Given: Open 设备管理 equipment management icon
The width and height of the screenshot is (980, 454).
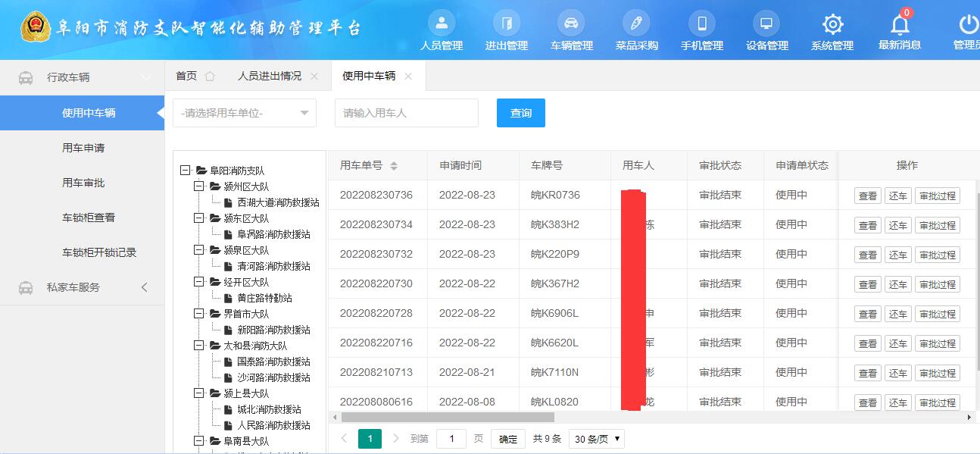Looking at the screenshot, I should pyautogui.click(x=766, y=23).
